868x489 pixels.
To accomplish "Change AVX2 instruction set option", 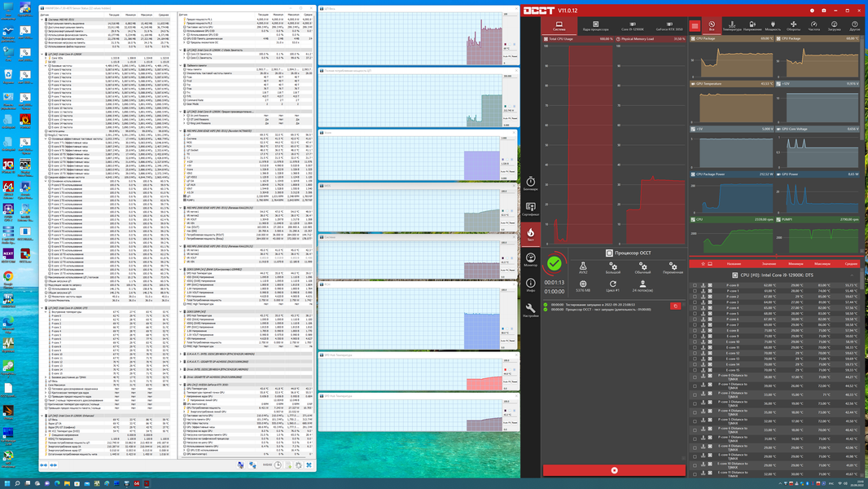I will tap(583, 268).
